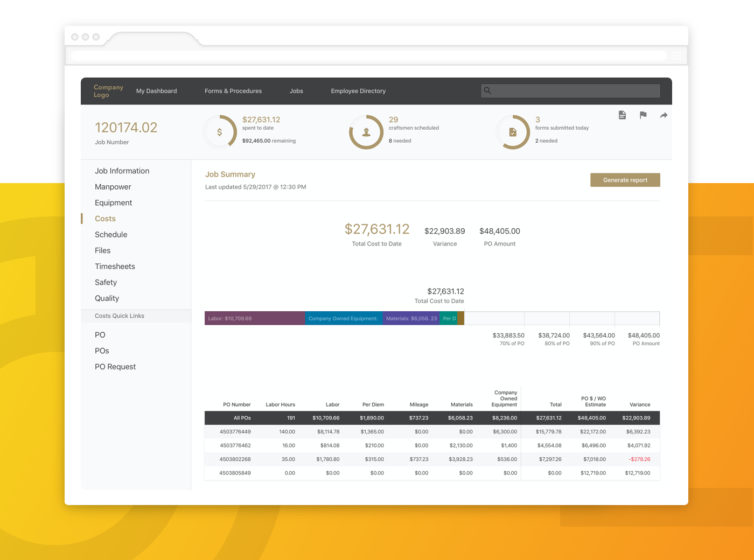Select Quality in sidebar
The image size is (754, 560).
click(107, 298)
